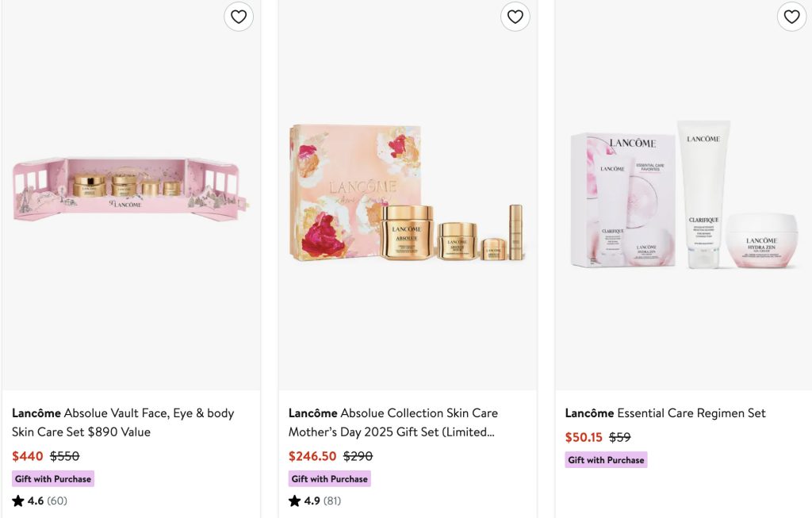Click the $246.50 sale price

click(x=312, y=456)
